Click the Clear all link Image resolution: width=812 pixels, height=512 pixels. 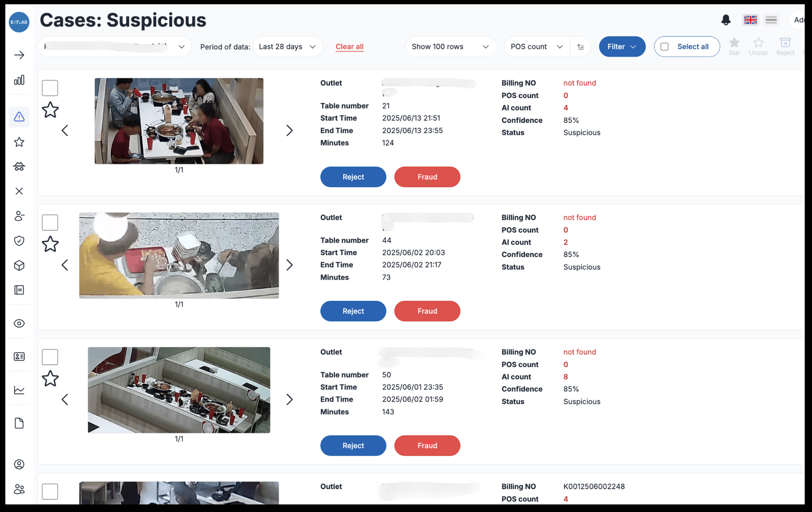click(349, 47)
